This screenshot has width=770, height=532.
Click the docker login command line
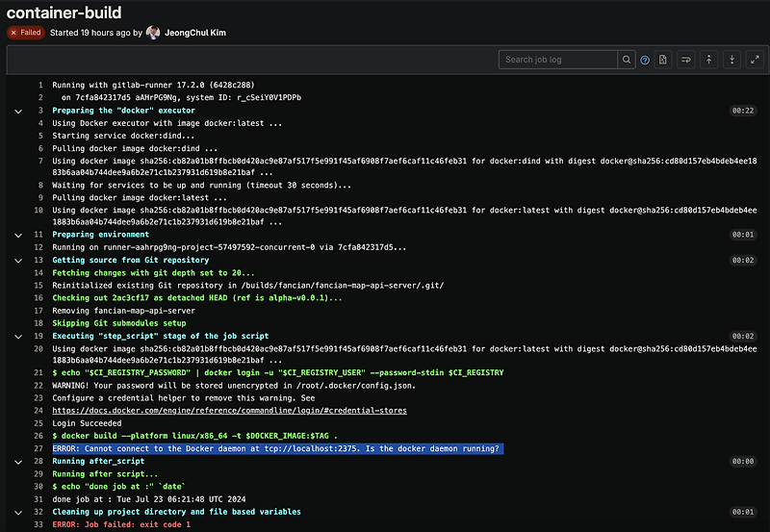pyautogui.click(x=278, y=373)
